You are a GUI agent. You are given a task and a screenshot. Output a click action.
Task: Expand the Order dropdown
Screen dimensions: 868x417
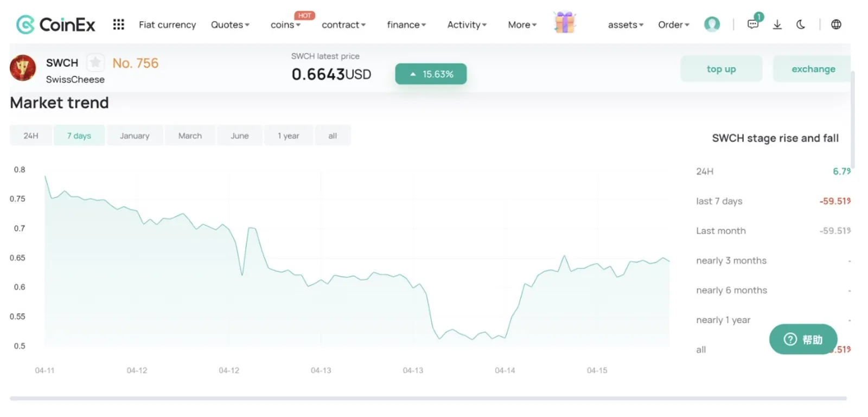tap(673, 25)
